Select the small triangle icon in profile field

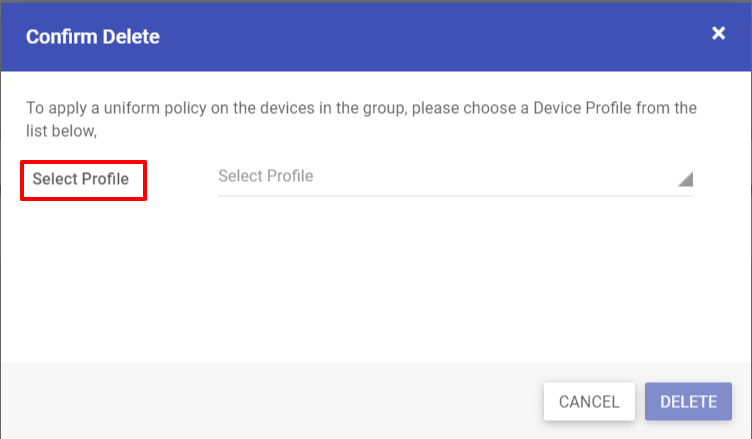[686, 179]
